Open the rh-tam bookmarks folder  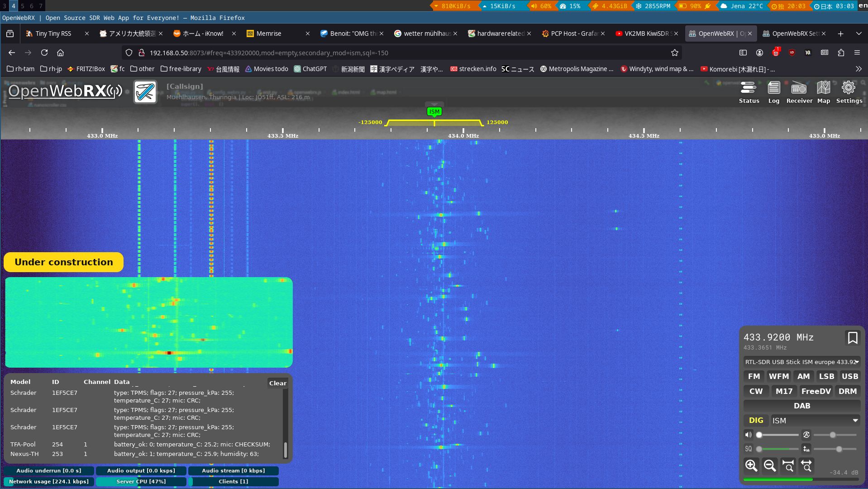click(21, 69)
